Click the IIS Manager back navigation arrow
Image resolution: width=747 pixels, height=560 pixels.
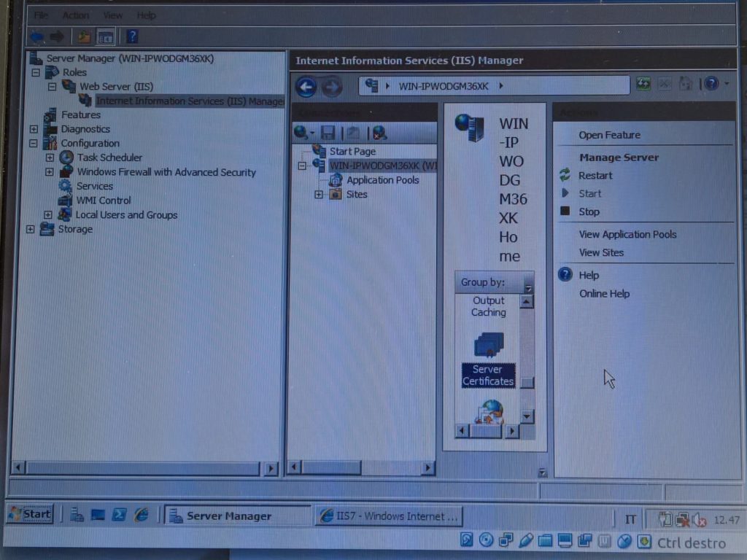coord(306,87)
